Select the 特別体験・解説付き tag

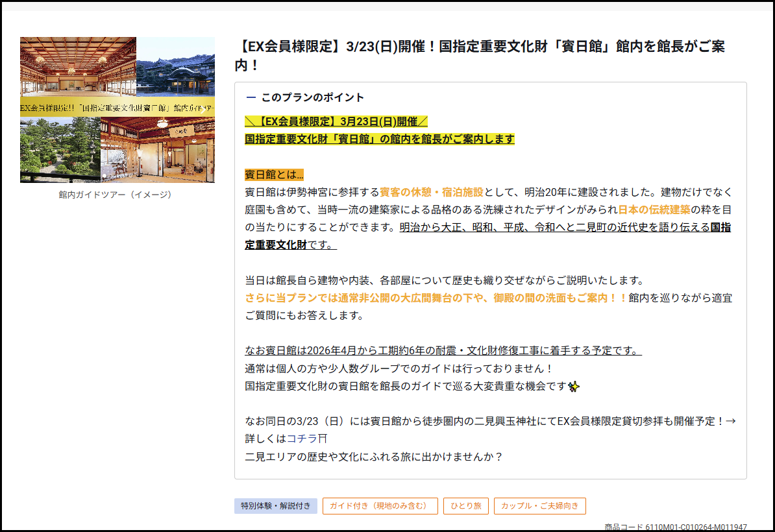point(276,506)
